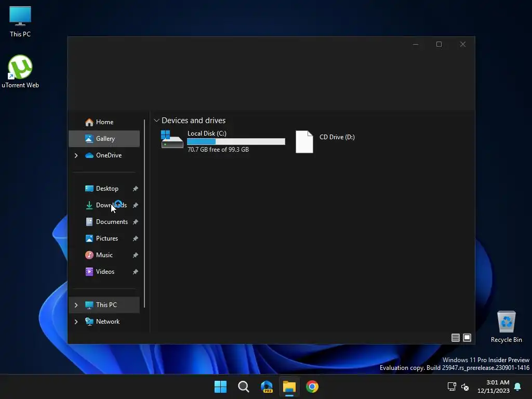532x399 pixels.
Task: Open notifications bell icon
Action: tap(518, 387)
